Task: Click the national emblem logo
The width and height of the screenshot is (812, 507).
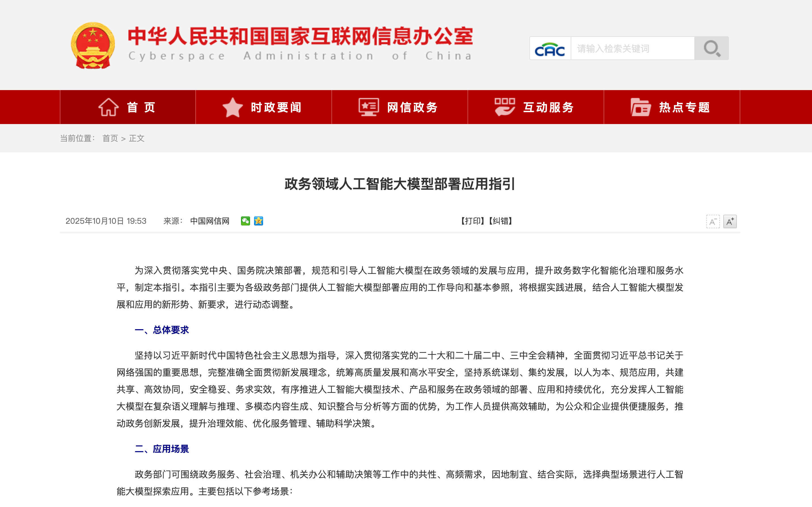Action: (x=93, y=46)
